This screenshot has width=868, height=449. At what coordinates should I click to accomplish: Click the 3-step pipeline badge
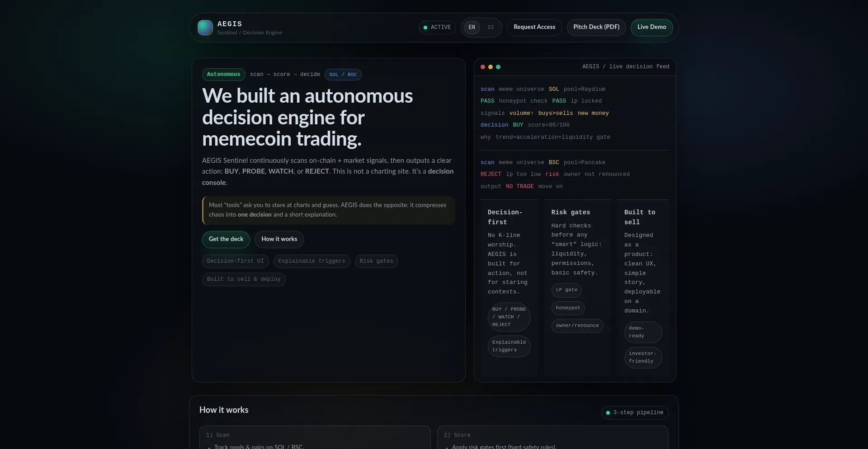pos(634,413)
